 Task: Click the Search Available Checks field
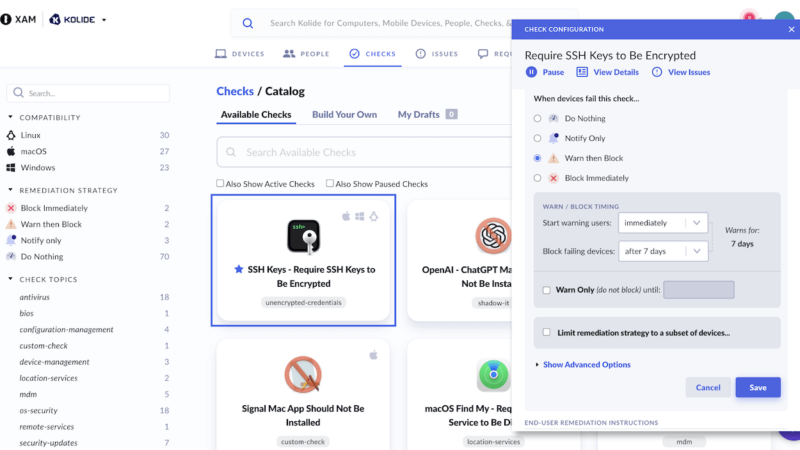click(365, 152)
